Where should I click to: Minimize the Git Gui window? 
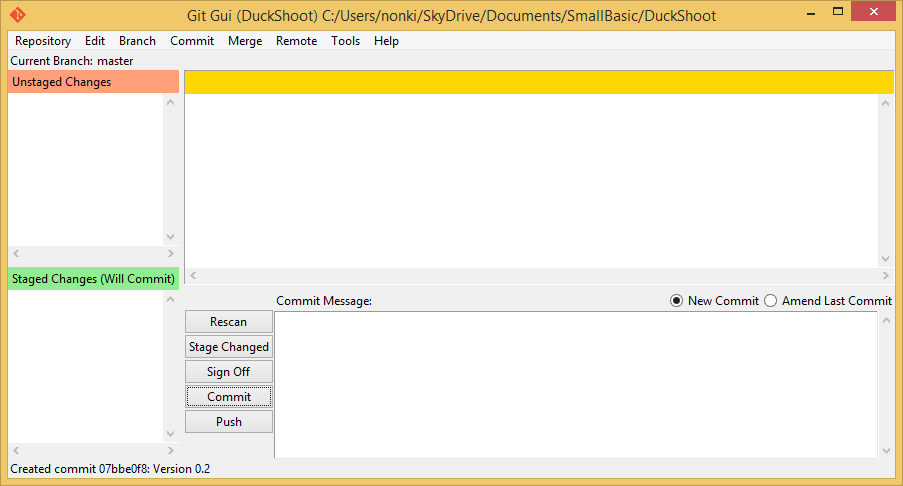[811, 12]
